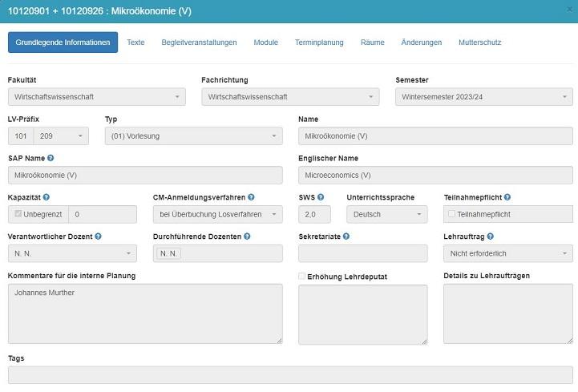The image size is (578, 392).
Task: Click help icon next to SAP Name
Action: [x=51, y=158]
